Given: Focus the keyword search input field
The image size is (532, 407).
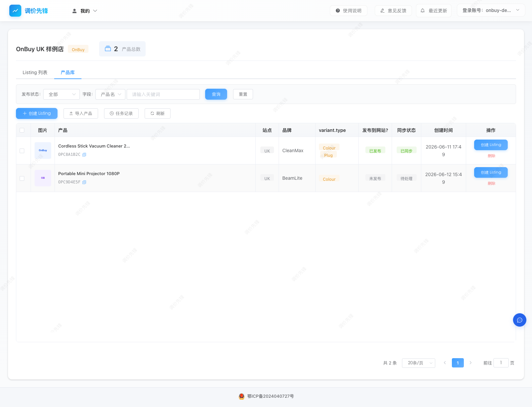Looking at the screenshot, I should pos(163,94).
